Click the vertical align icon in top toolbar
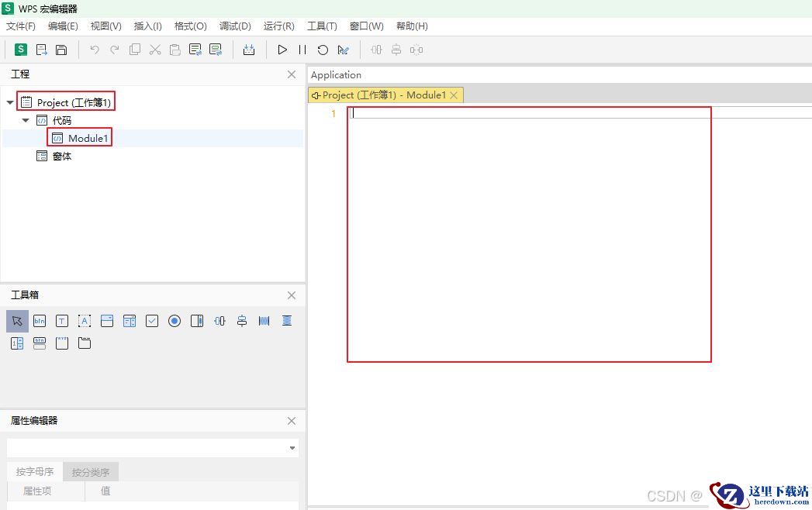The image size is (812, 510). pyautogui.click(x=396, y=50)
